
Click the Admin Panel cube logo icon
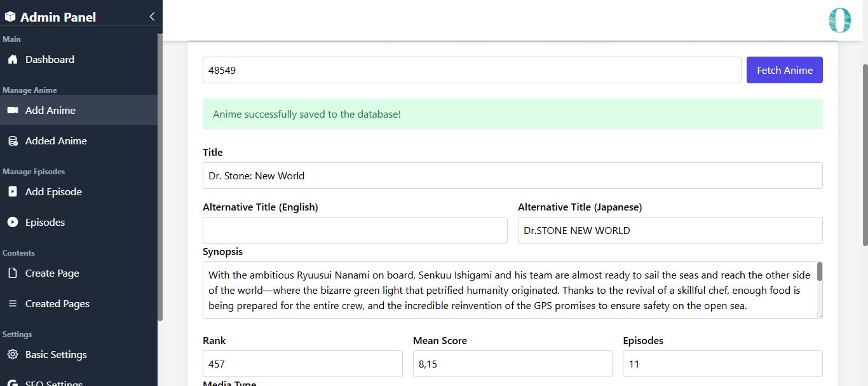tap(10, 17)
